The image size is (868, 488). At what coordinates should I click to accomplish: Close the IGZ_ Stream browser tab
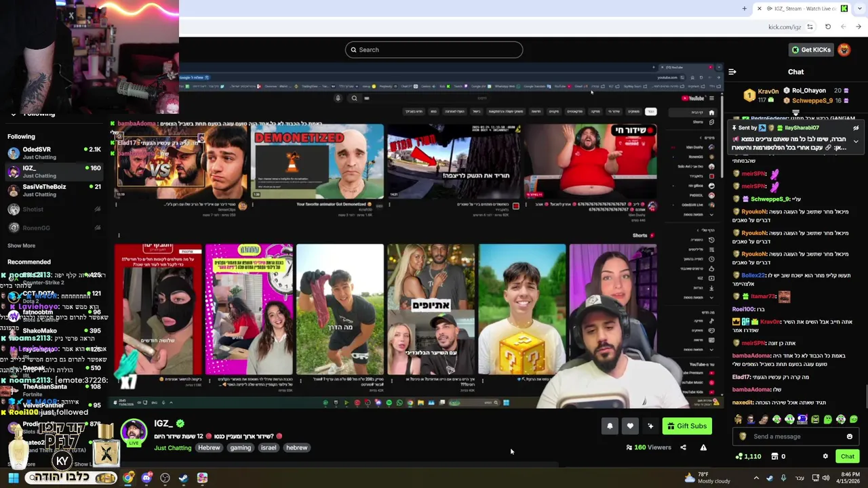pyautogui.click(x=759, y=9)
